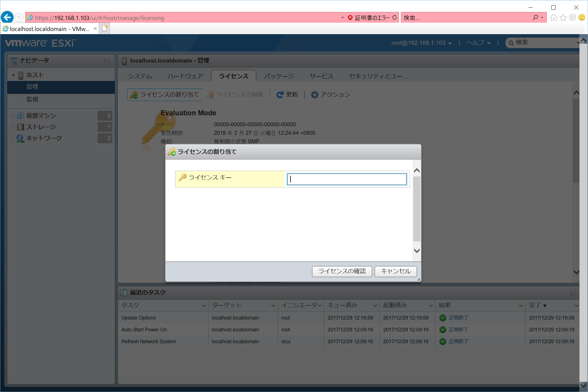
Task: Click the browser back arrow
Action: click(x=7, y=17)
